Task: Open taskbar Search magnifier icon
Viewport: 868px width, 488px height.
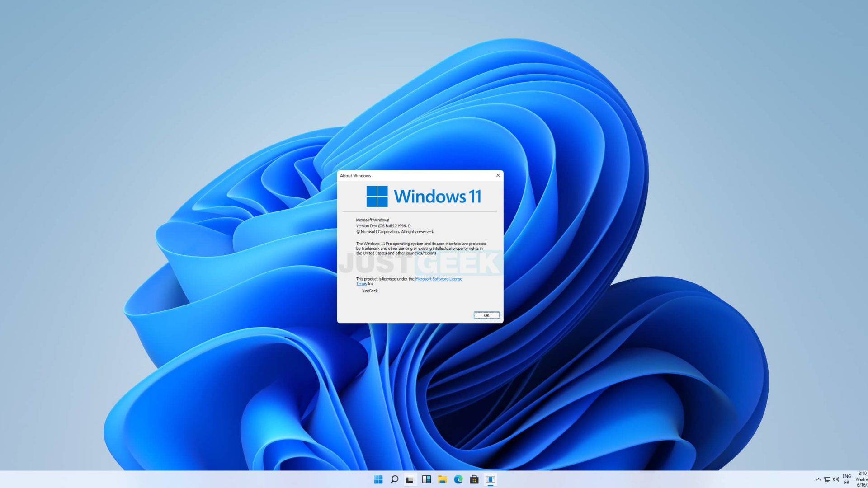Action: (x=394, y=479)
